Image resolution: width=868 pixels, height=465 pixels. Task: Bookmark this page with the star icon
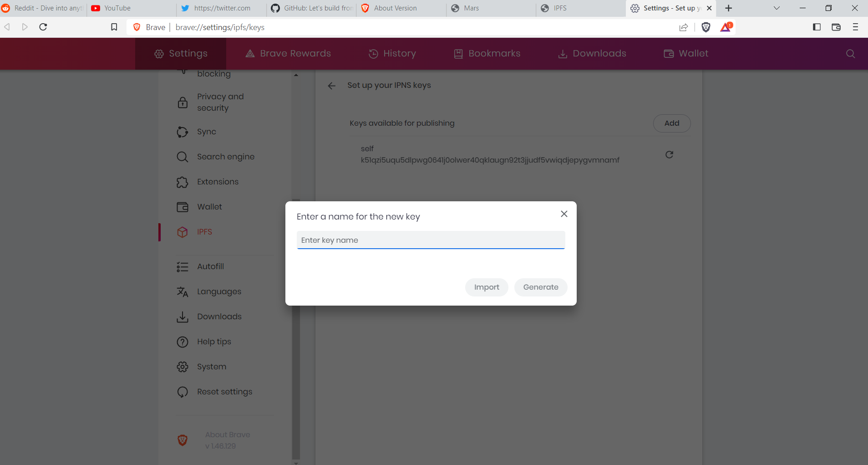point(114,27)
